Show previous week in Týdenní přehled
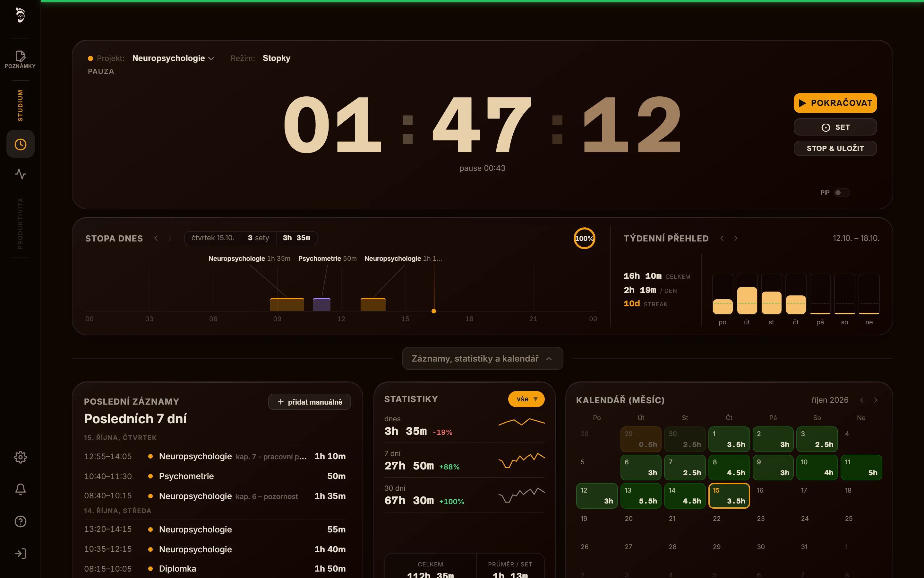 [x=722, y=238]
